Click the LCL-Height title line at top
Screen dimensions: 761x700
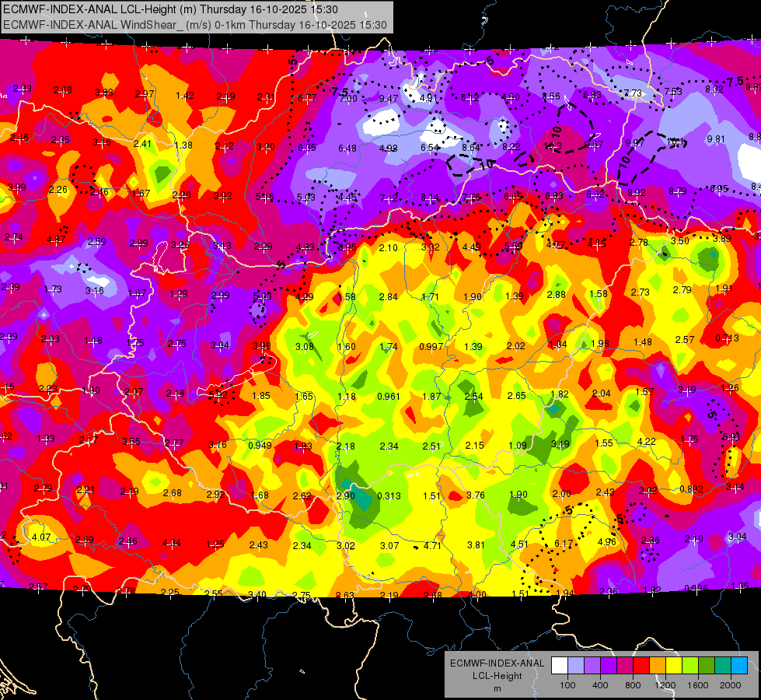point(170,9)
